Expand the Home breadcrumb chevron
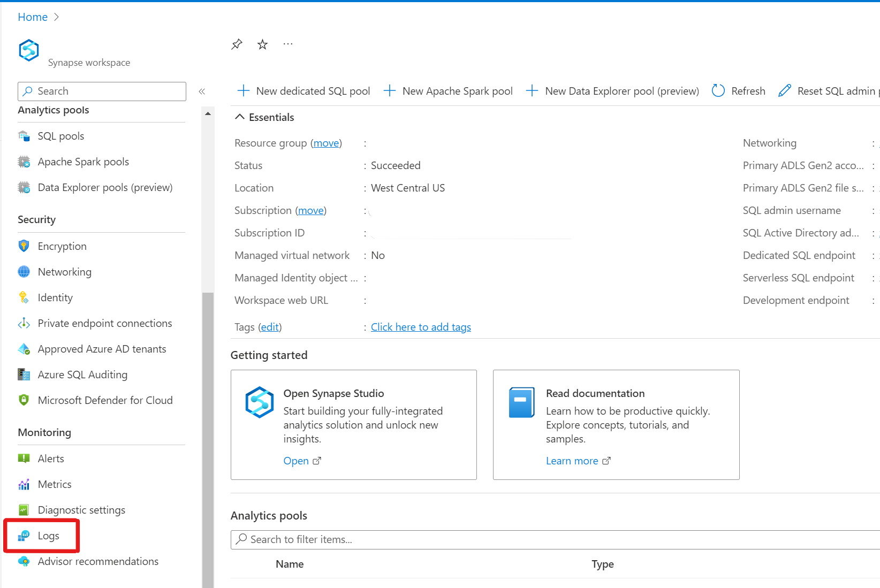Image resolution: width=880 pixels, height=588 pixels. [x=57, y=17]
